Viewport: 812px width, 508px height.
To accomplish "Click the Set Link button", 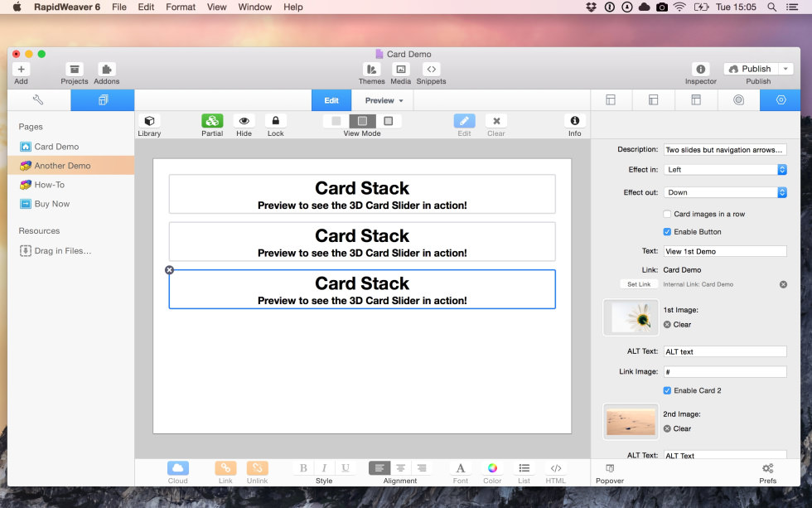I will coord(639,284).
